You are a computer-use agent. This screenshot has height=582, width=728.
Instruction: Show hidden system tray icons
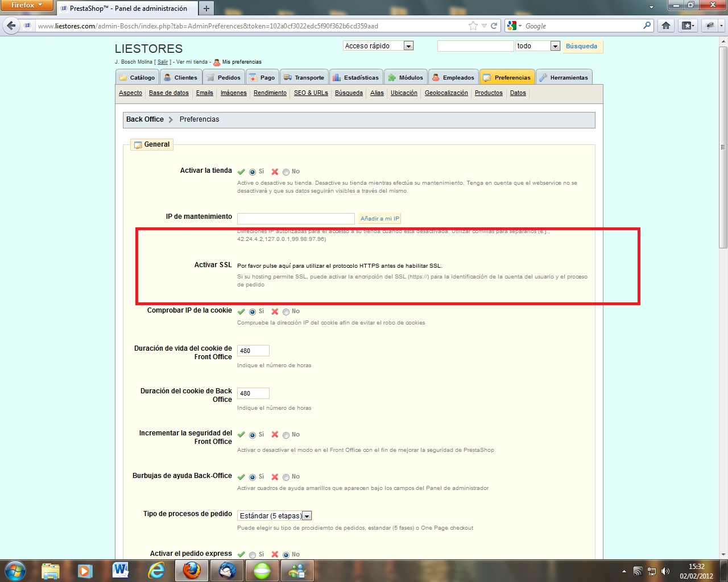tap(624, 571)
